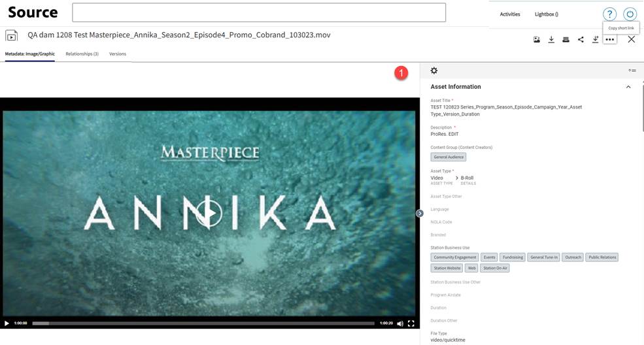The image size is (644, 345).
Task: Click the Outreach tag
Action: pyautogui.click(x=573, y=257)
